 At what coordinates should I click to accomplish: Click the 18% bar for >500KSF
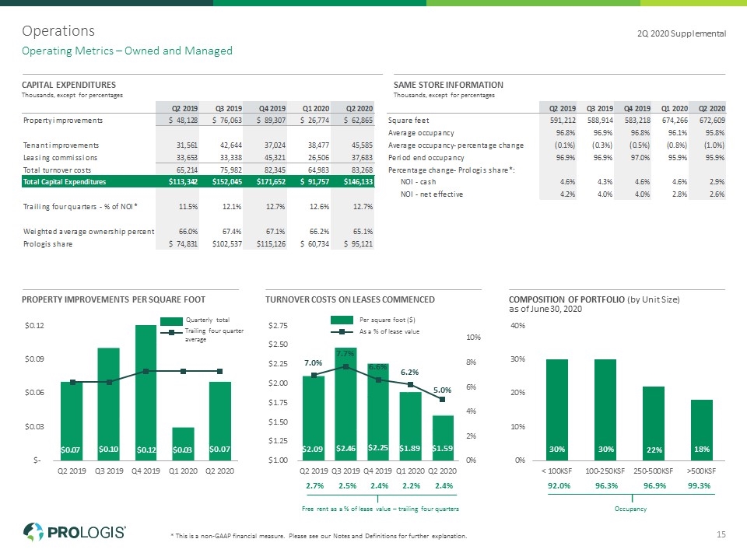pos(702,430)
